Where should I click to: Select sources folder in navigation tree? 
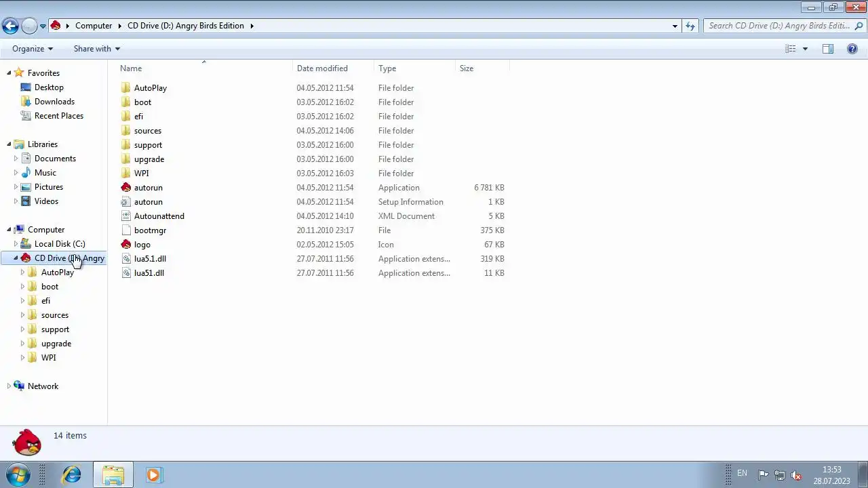pyautogui.click(x=54, y=315)
